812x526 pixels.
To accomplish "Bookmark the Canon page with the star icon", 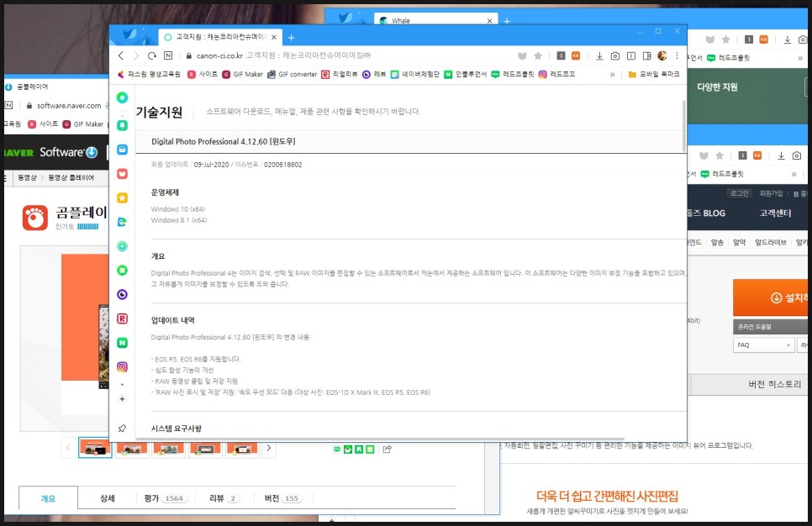I will tap(538, 55).
